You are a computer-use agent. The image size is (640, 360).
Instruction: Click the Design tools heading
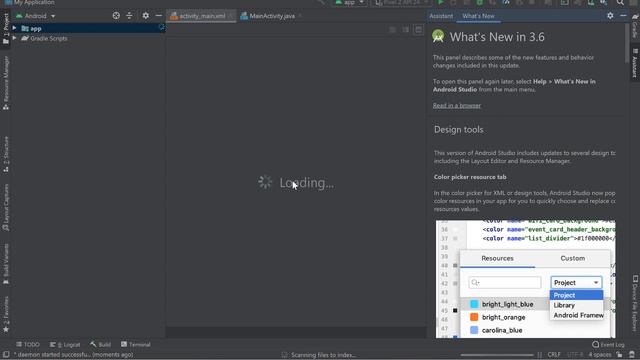pos(458,129)
